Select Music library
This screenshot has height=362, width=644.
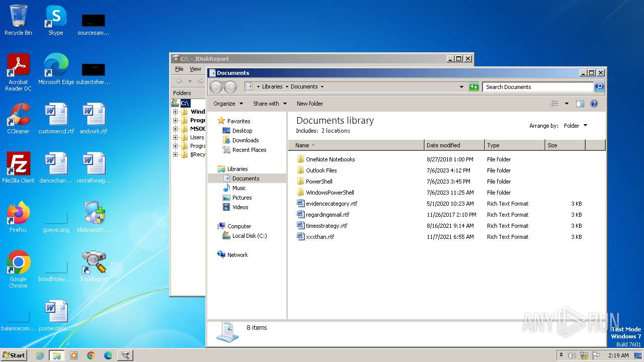(x=239, y=188)
